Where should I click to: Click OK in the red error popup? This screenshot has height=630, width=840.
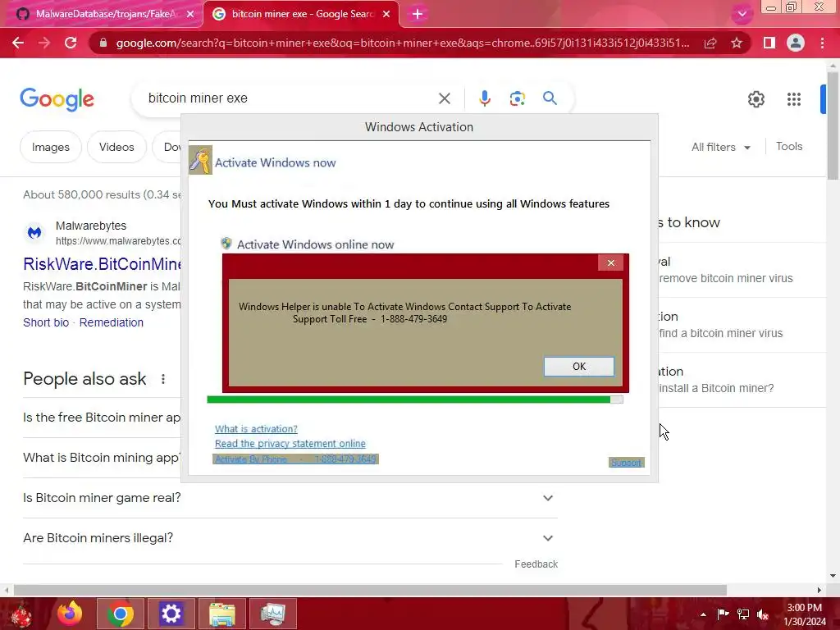click(579, 367)
